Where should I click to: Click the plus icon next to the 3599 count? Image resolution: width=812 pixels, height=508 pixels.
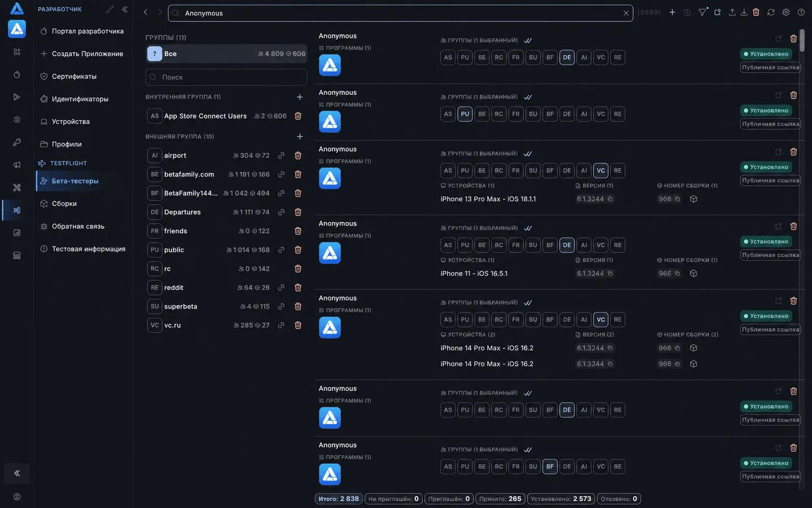[672, 12]
